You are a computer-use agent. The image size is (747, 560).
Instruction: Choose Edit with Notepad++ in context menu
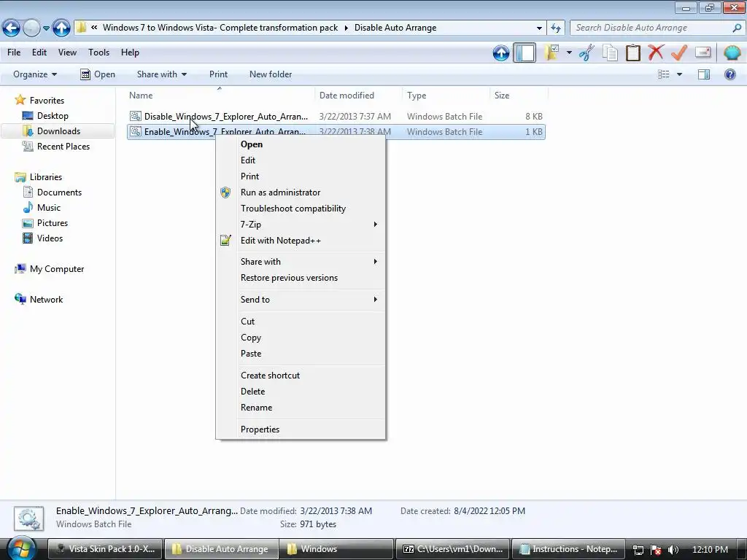tap(301, 241)
